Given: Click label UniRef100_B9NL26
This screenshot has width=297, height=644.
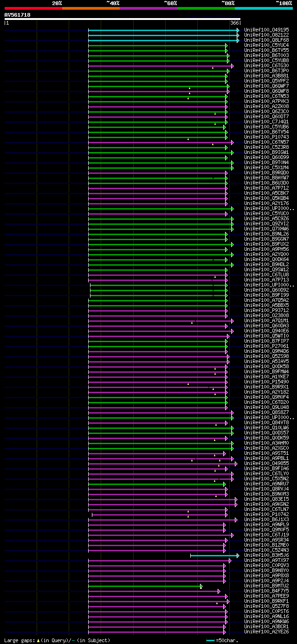Looking at the screenshot, I should coord(266,234).
